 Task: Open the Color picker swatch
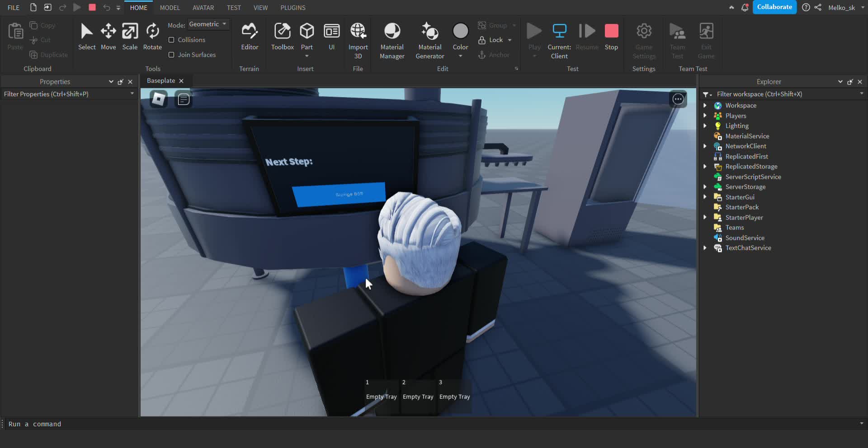[460, 32]
